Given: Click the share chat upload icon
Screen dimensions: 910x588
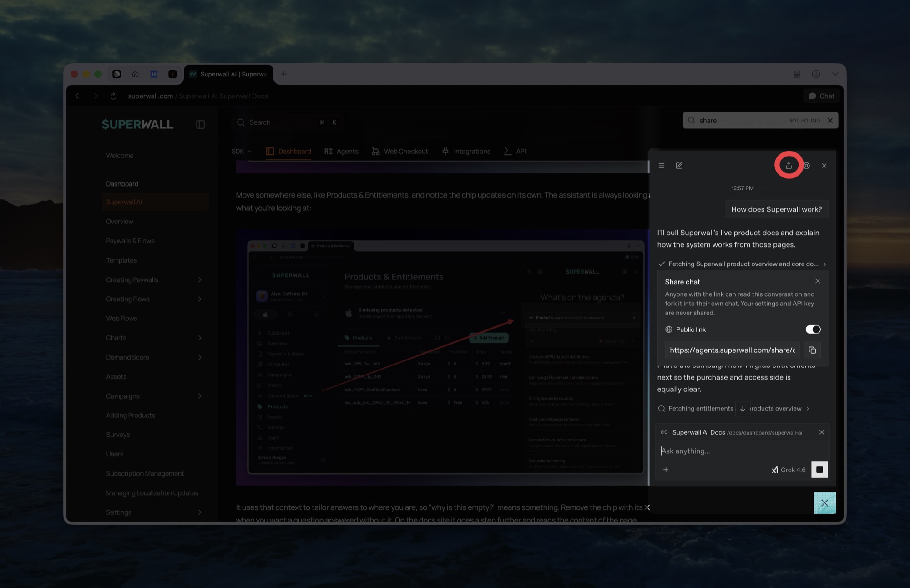Looking at the screenshot, I should pos(789,166).
